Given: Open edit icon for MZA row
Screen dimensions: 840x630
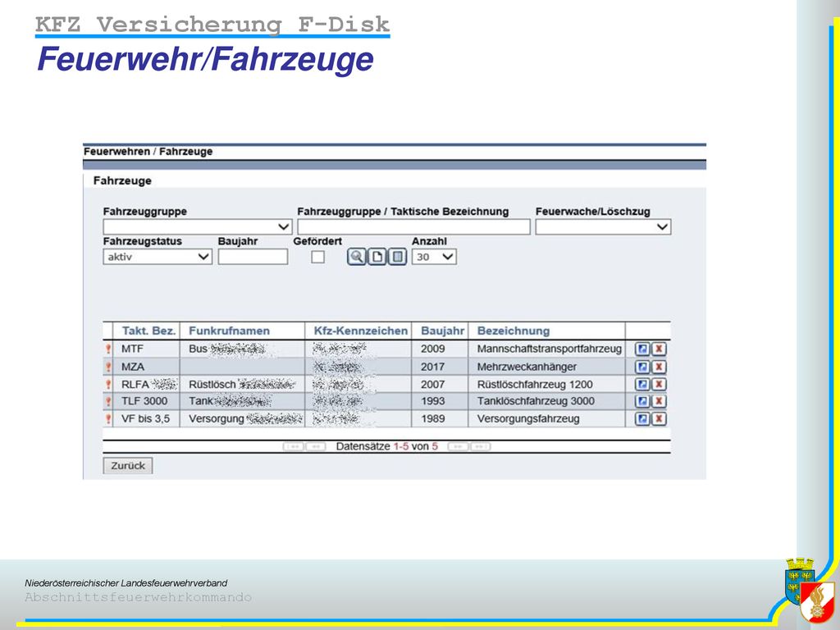Looking at the screenshot, I should [x=642, y=367].
